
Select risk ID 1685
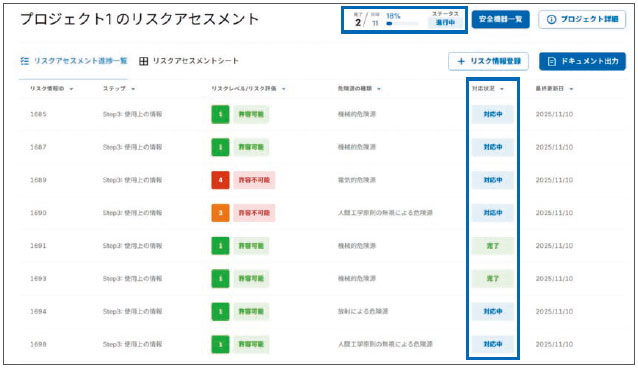pyautogui.click(x=38, y=114)
